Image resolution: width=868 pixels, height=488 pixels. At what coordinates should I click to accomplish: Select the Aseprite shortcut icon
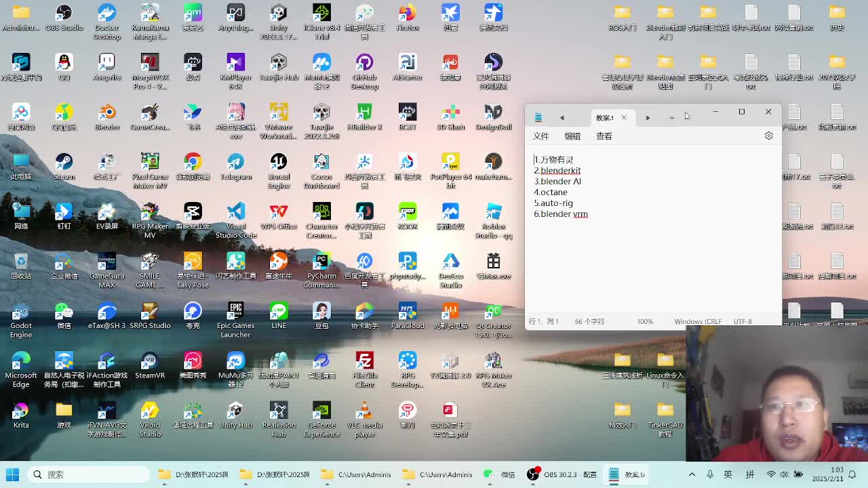106,67
